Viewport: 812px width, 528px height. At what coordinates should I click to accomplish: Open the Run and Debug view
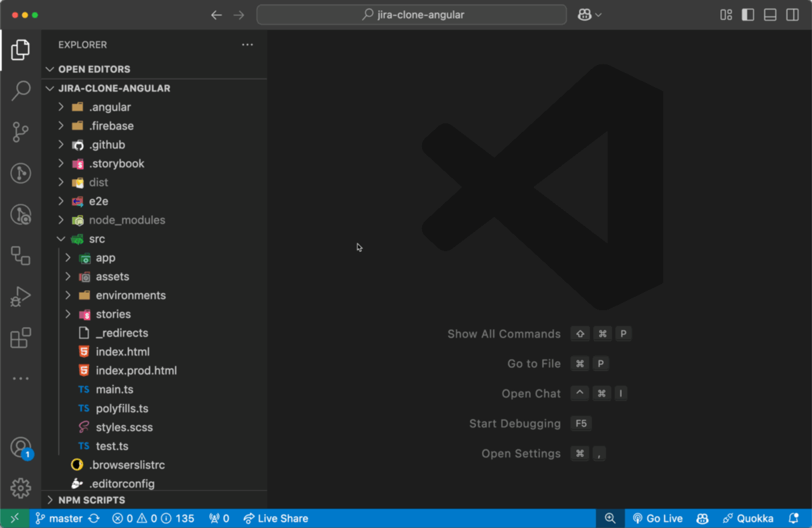coord(21,297)
